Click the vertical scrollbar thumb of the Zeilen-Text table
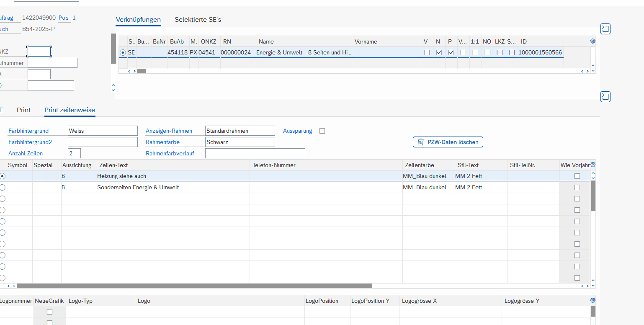Image resolution: width=644 pixels, height=325 pixels. 593,196
